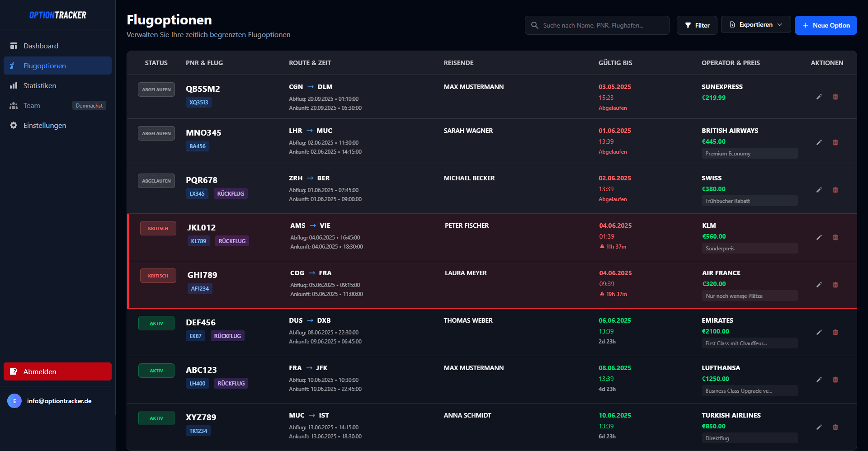868x451 pixels.
Task: Click the Gültig bis column header
Action: tap(615, 63)
